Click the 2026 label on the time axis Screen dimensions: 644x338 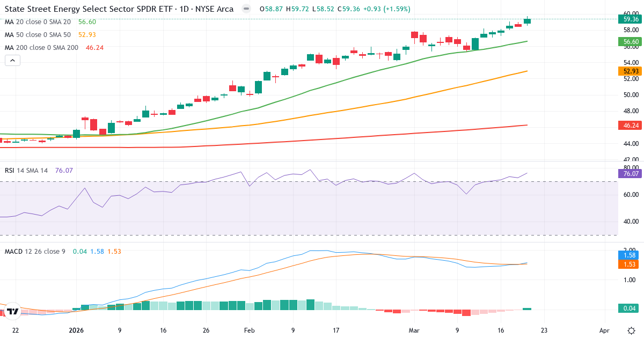click(77, 331)
